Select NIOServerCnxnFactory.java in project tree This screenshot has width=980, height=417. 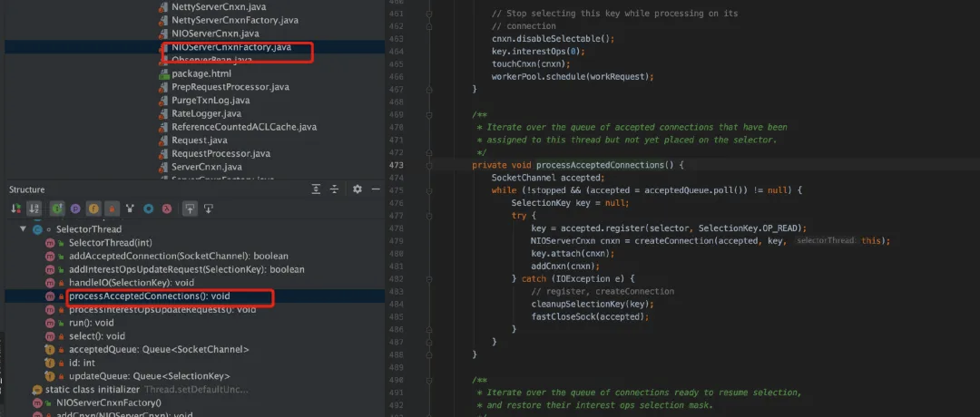[230, 47]
